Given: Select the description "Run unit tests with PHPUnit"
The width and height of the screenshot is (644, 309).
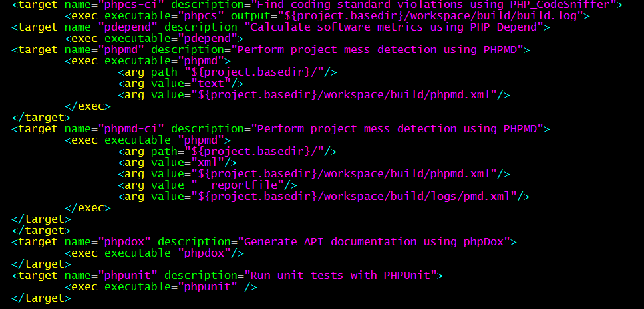Looking at the screenshot, I should 341,275.
